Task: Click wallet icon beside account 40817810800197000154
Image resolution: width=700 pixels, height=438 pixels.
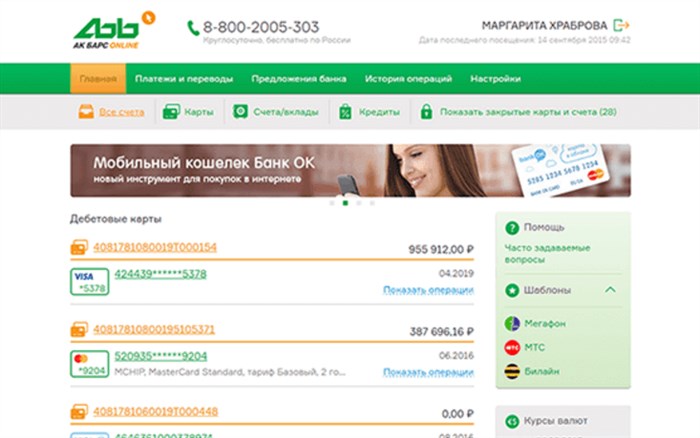Action: click(79, 247)
